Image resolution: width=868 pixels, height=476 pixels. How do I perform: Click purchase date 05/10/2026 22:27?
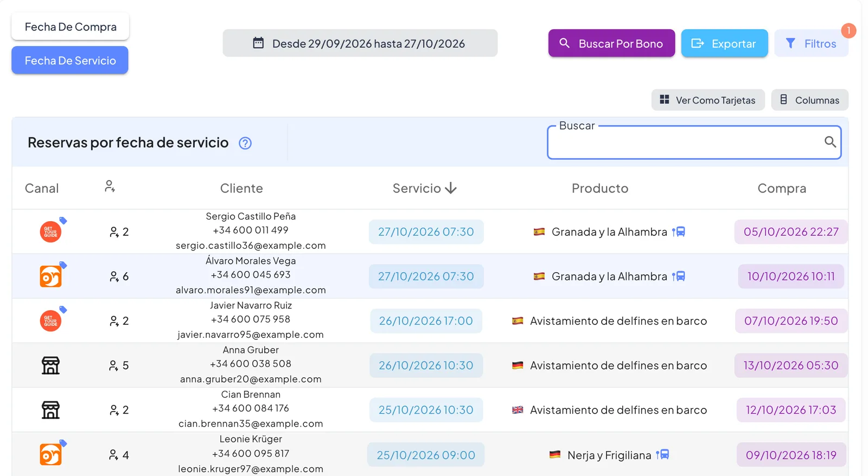coord(791,232)
